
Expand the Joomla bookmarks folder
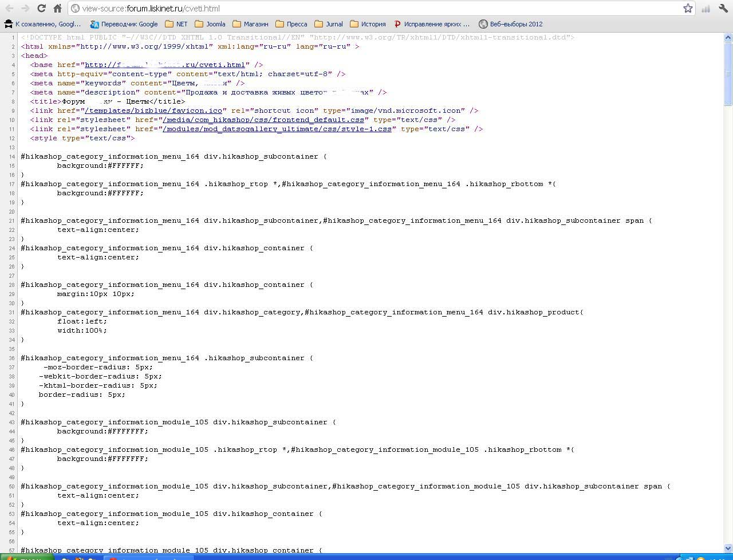coord(210,24)
